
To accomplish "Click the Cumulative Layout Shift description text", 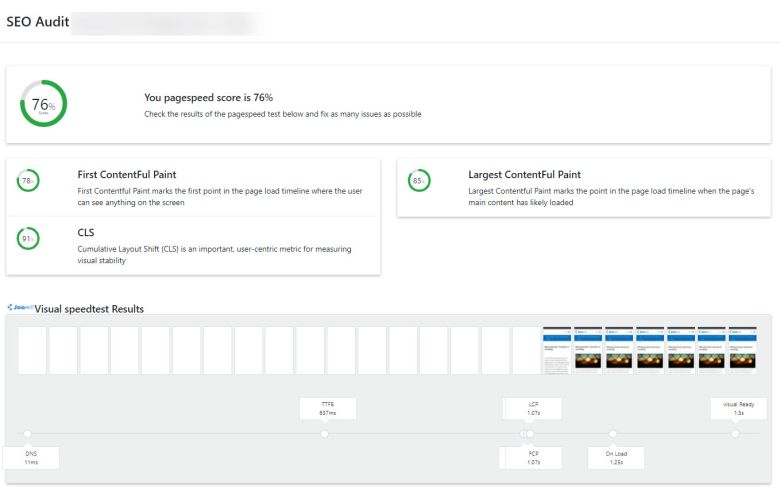I will [x=214, y=255].
